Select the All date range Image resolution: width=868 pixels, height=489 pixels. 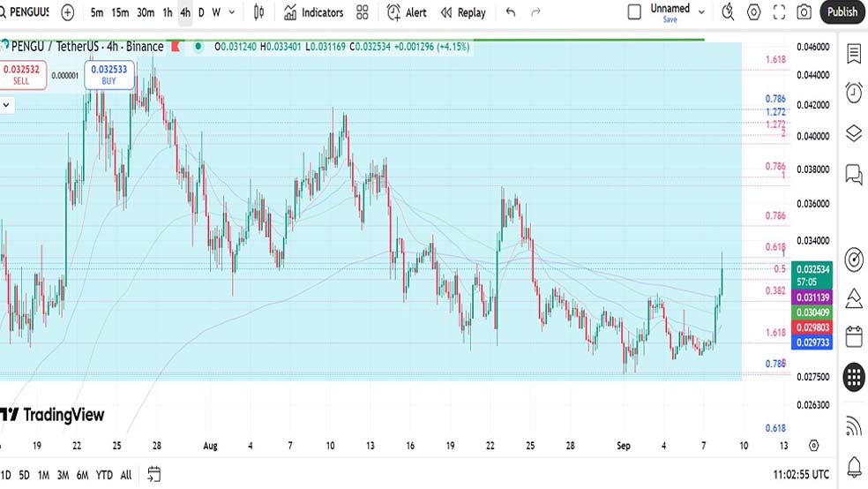[x=125, y=475]
